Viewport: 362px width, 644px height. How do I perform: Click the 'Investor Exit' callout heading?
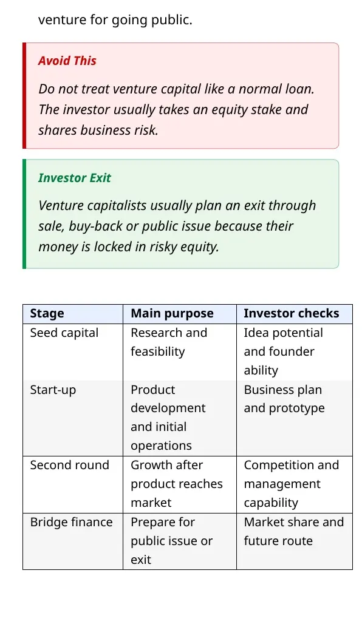pos(74,178)
